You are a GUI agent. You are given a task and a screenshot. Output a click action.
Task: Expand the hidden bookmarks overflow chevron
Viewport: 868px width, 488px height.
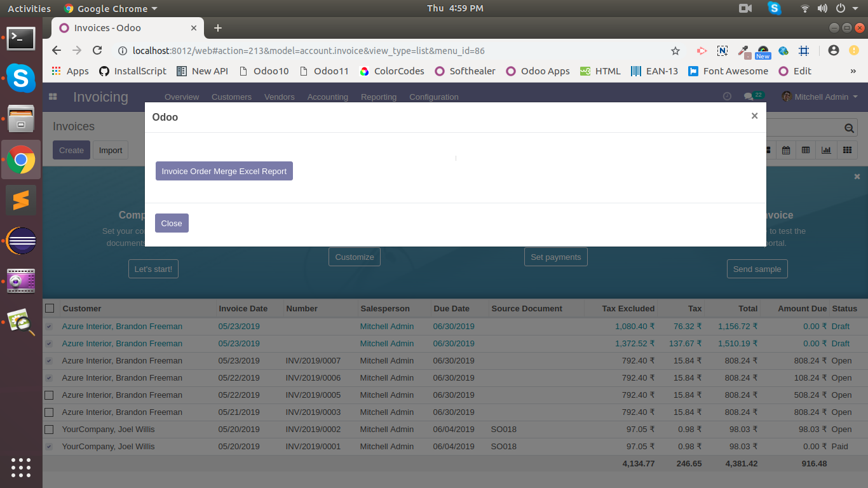pyautogui.click(x=853, y=71)
